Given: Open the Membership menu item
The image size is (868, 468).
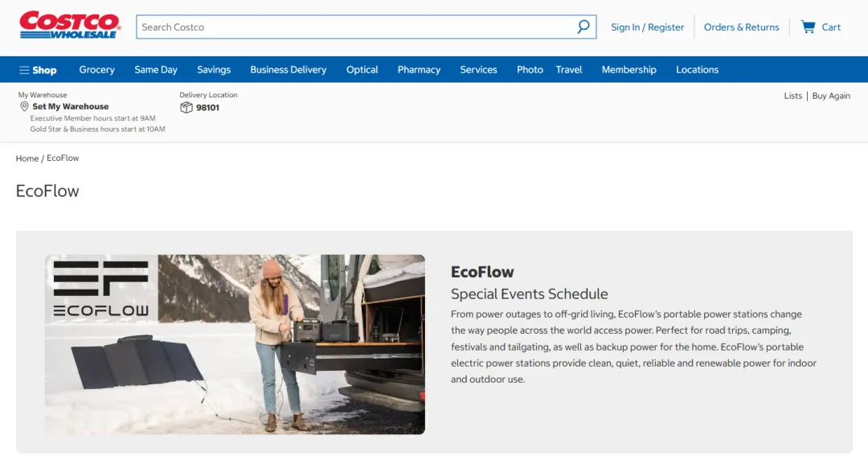Looking at the screenshot, I should pyautogui.click(x=628, y=70).
